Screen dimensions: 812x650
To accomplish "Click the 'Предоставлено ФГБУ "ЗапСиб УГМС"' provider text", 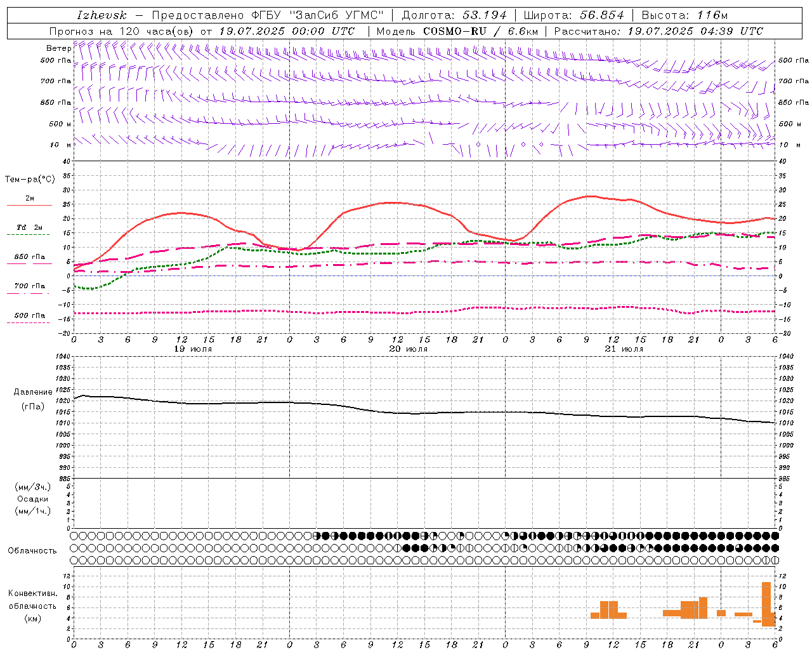I will click(x=268, y=15).
